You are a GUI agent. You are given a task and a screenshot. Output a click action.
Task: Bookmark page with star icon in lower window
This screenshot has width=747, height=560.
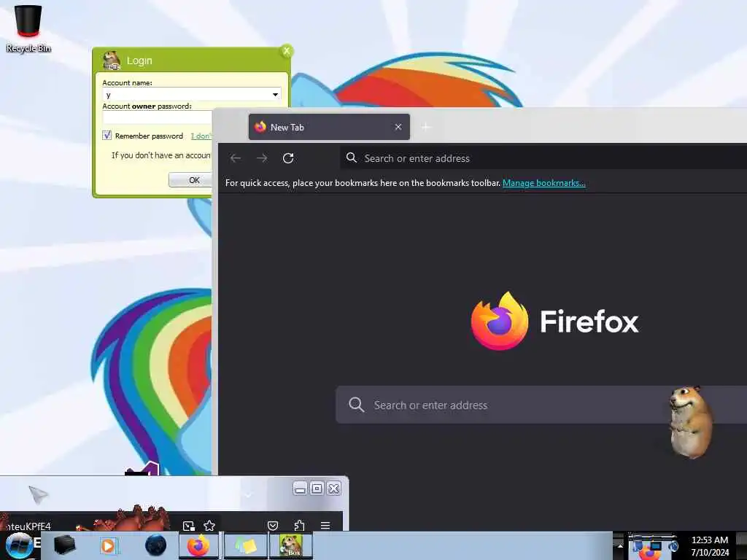tap(209, 526)
